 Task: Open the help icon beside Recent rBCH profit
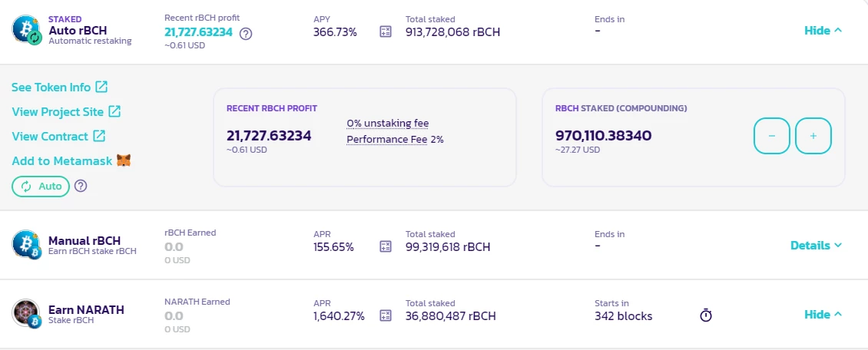[246, 34]
